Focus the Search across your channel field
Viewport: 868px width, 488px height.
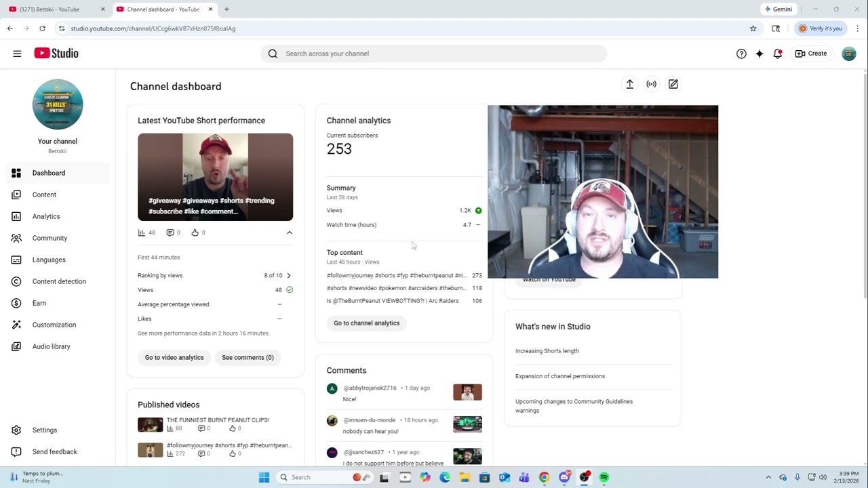tap(433, 54)
